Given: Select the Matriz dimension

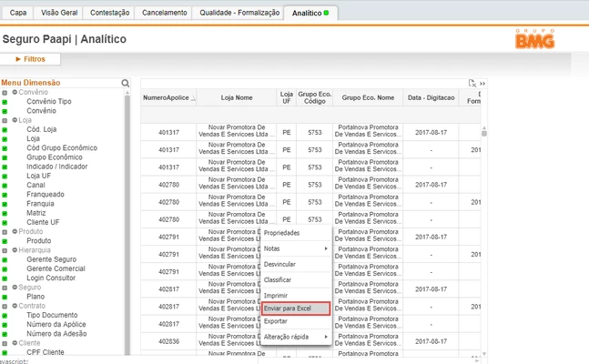Looking at the screenshot, I should pyautogui.click(x=36, y=213).
